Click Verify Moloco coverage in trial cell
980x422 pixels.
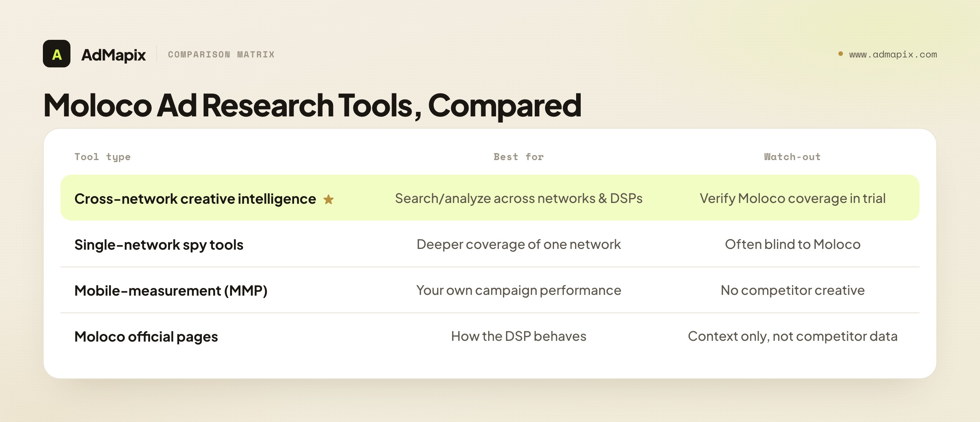click(x=792, y=198)
